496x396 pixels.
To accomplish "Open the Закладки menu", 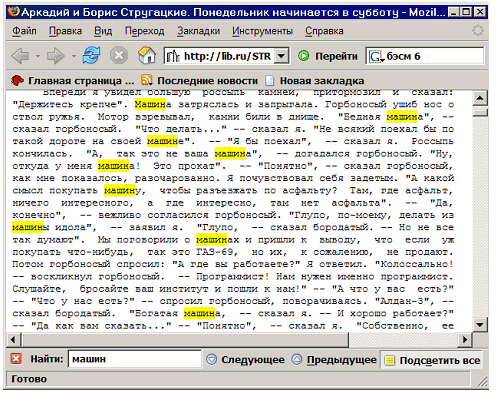I will click(x=198, y=31).
